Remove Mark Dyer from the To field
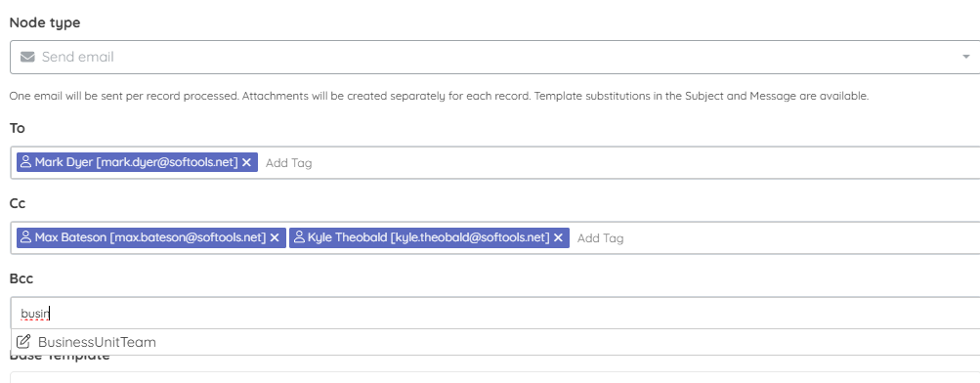 247,162
